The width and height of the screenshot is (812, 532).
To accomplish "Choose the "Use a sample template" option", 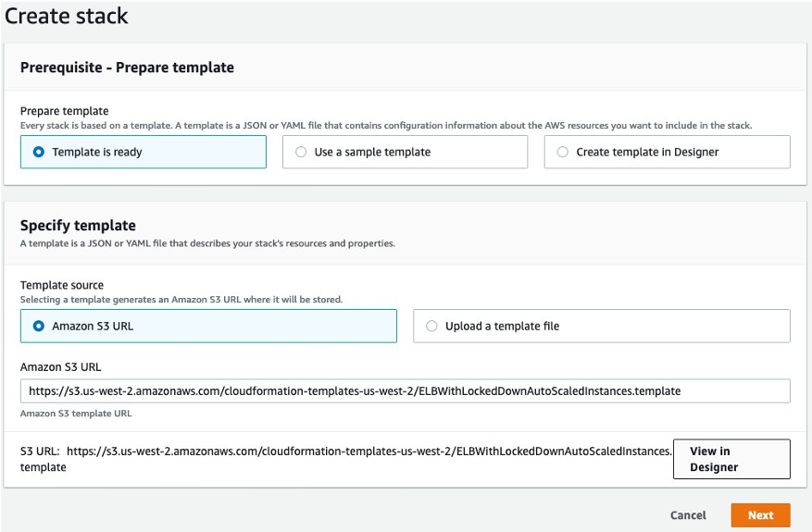I will pyautogui.click(x=301, y=152).
